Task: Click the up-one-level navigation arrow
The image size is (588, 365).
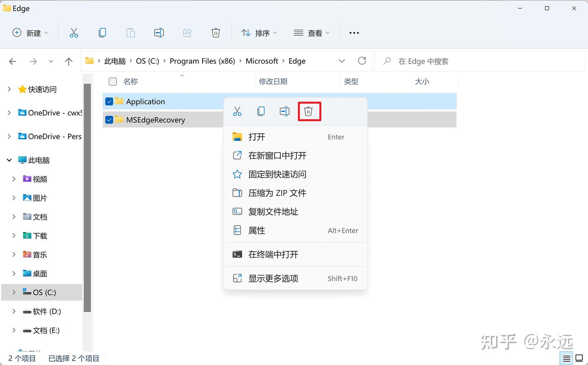Action: pos(69,61)
